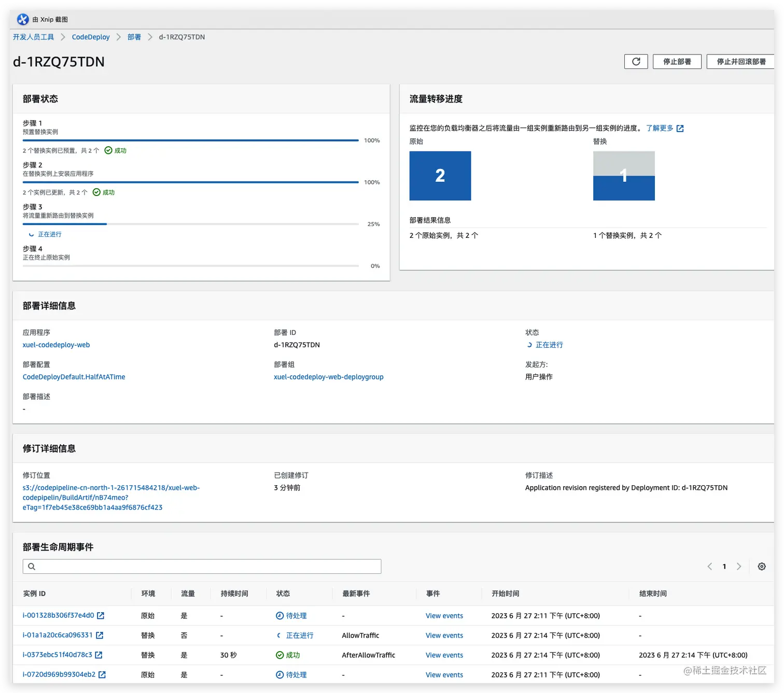
Task: Open CodeDeployDefault.HalfAtATime config link
Action: point(74,377)
